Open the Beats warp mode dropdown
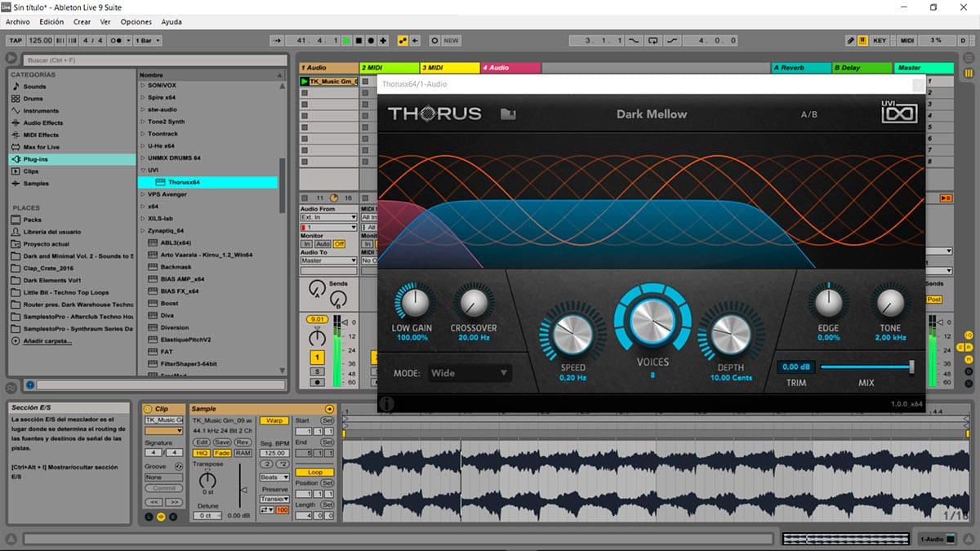The height and width of the screenshot is (551, 980). point(274,478)
